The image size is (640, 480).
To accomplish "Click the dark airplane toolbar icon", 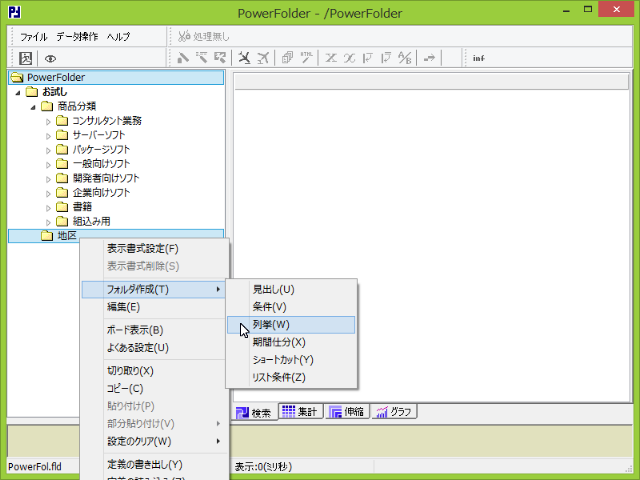I will pos(244,58).
